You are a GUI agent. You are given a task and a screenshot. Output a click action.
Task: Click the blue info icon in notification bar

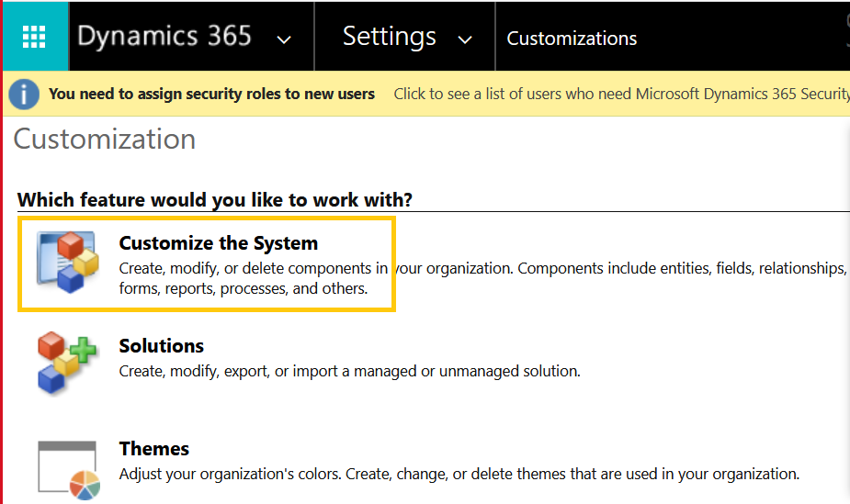24,94
